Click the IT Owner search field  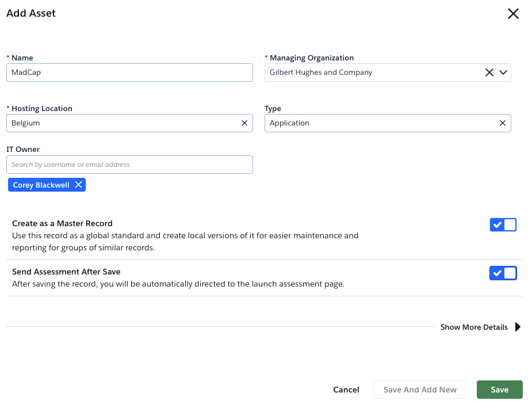[129, 165]
